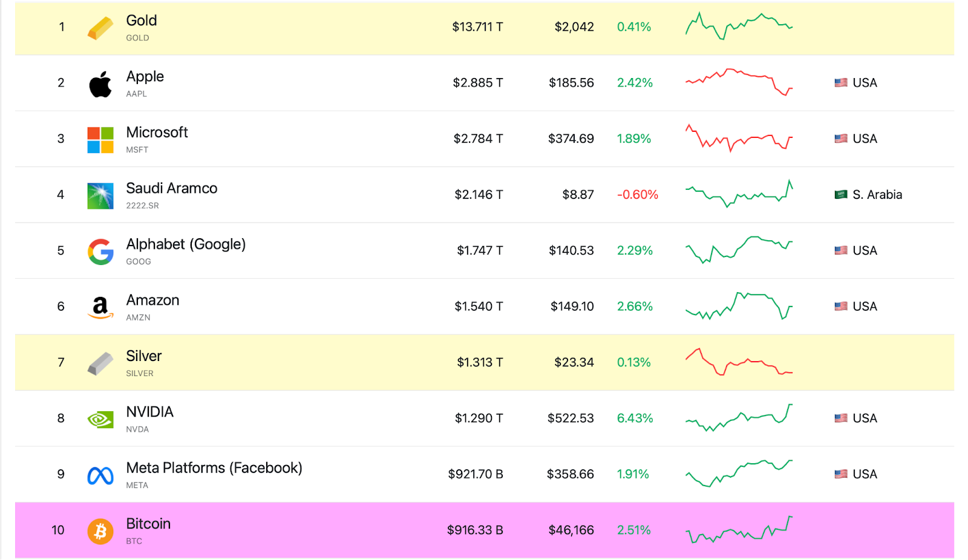Click the Microsoft price sparkline chart
968x560 pixels.
739,138
